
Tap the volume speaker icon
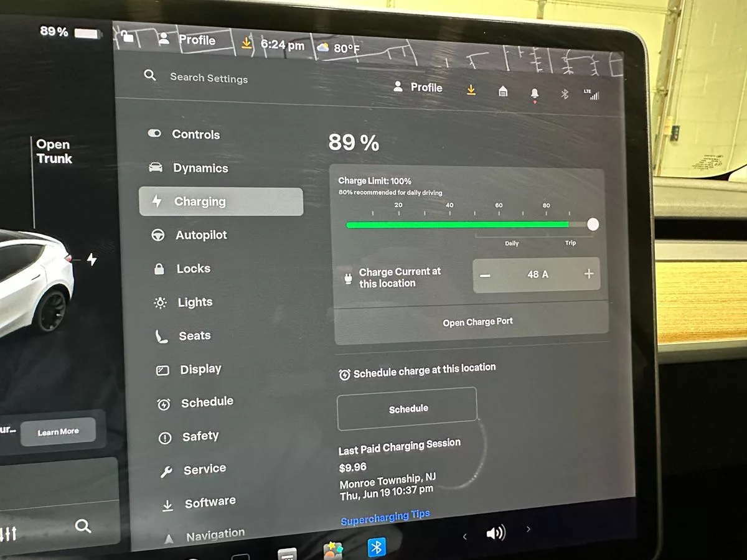click(x=496, y=533)
